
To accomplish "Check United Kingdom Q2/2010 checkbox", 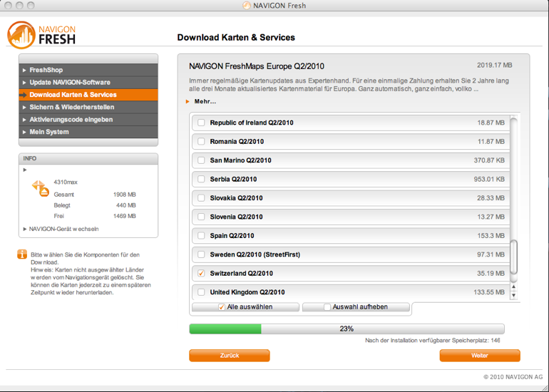I will pyautogui.click(x=201, y=292).
